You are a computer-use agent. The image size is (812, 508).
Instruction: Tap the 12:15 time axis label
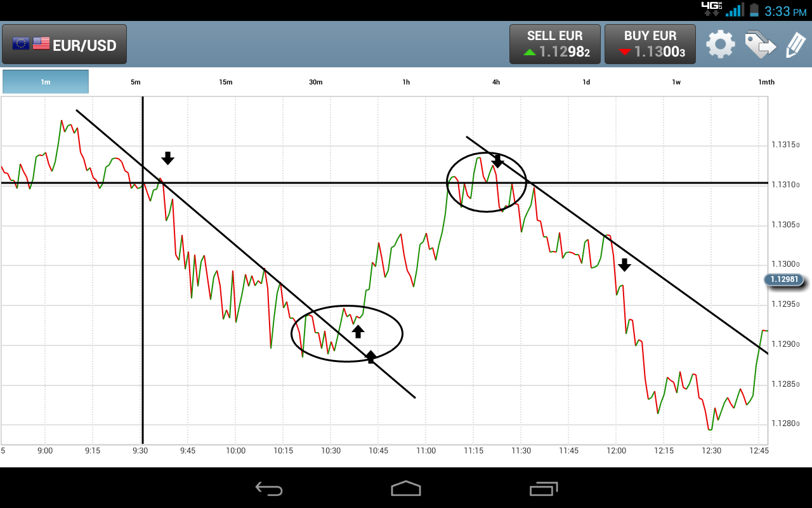tap(664, 451)
